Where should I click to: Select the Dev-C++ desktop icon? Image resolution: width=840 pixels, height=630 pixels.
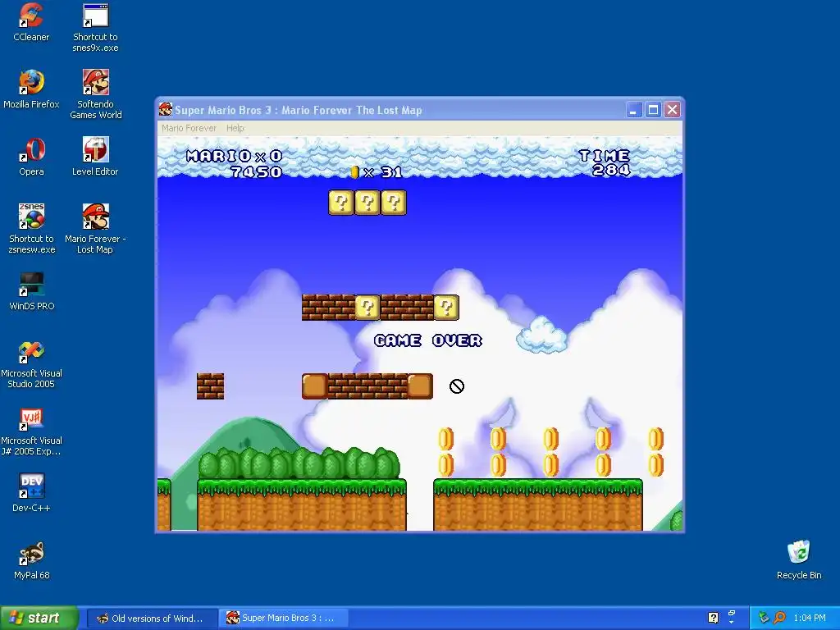click(x=31, y=493)
